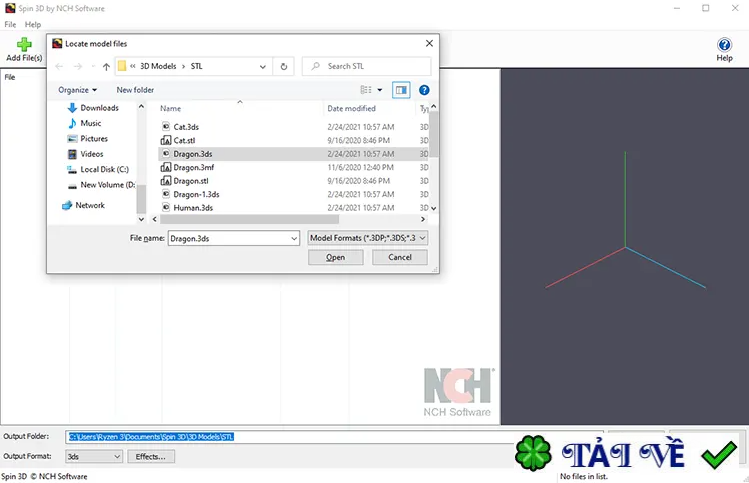Select the Dragon.3ds file row
Screen dimensions: 749x483
point(293,154)
